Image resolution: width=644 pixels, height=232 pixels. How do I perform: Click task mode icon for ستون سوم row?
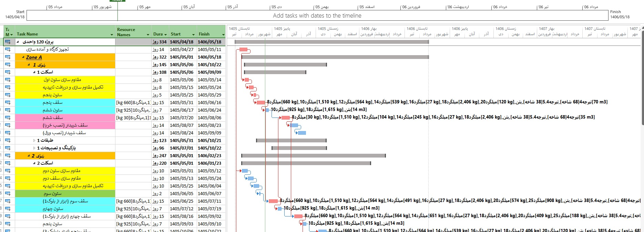click(x=8, y=193)
